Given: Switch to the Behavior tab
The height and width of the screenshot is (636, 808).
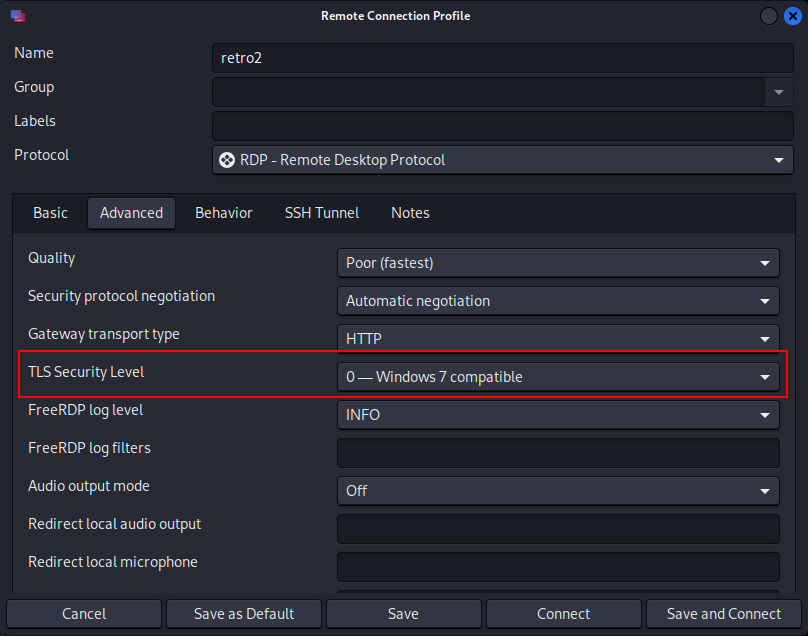Looking at the screenshot, I should [x=223, y=213].
